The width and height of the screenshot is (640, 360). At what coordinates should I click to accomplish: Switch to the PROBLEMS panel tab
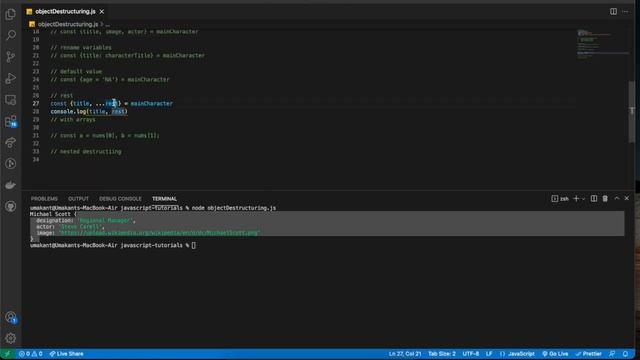click(44, 199)
